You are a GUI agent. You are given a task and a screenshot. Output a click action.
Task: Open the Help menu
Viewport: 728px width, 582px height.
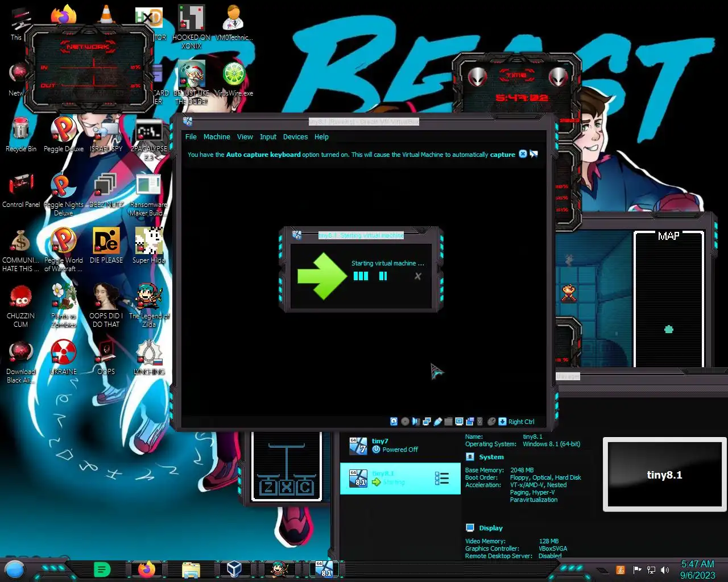[321, 137]
